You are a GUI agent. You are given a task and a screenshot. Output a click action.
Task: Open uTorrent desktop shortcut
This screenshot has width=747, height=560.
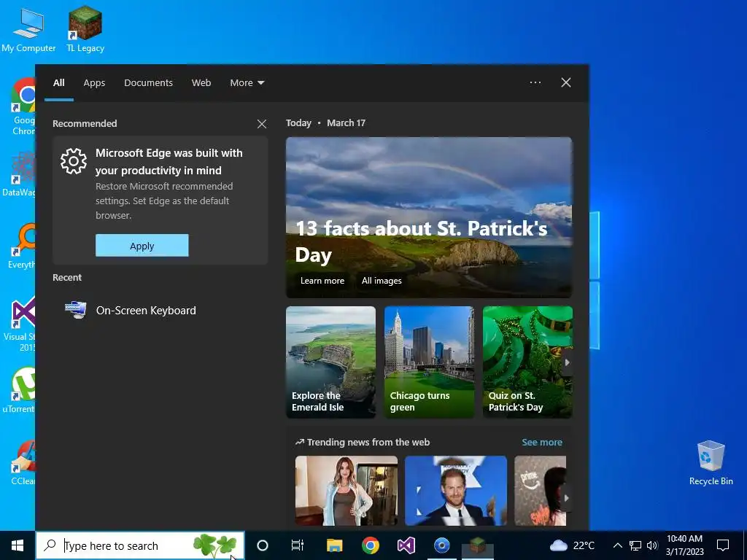tap(20, 389)
